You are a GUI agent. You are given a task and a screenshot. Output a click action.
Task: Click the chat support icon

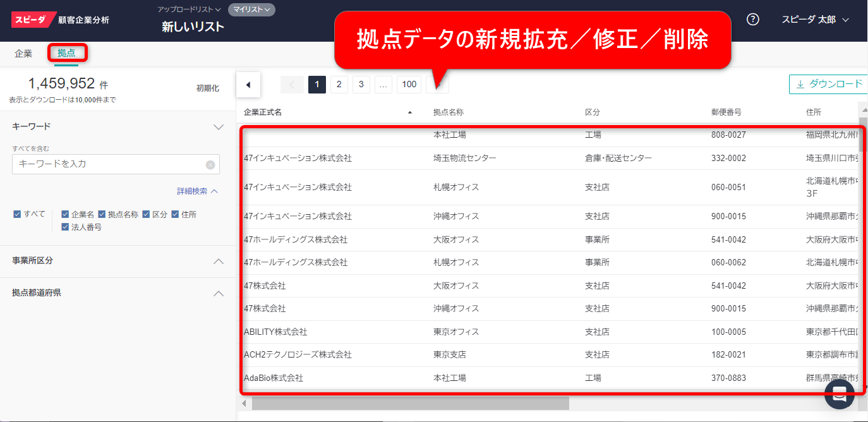pyautogui.click(x=840, y=394)
